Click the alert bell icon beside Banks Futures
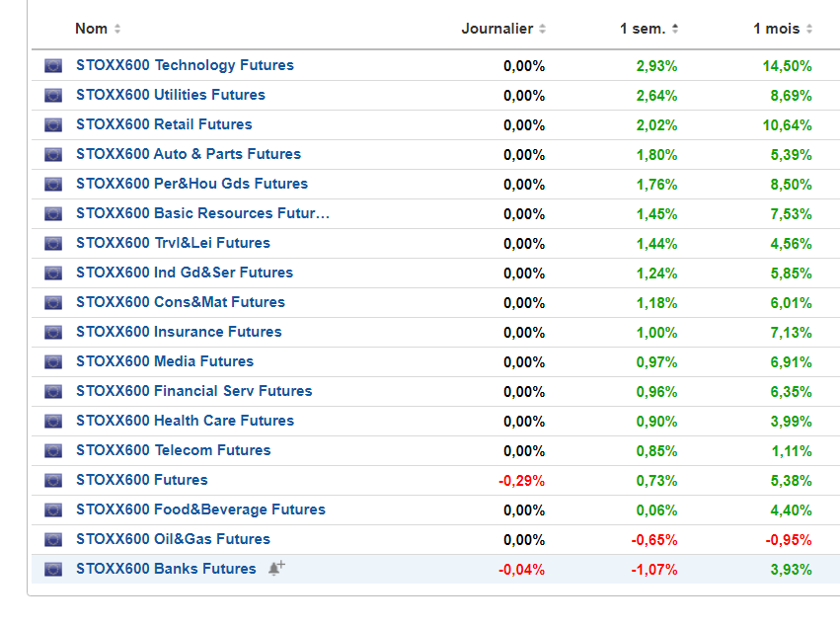 point(276,568)
